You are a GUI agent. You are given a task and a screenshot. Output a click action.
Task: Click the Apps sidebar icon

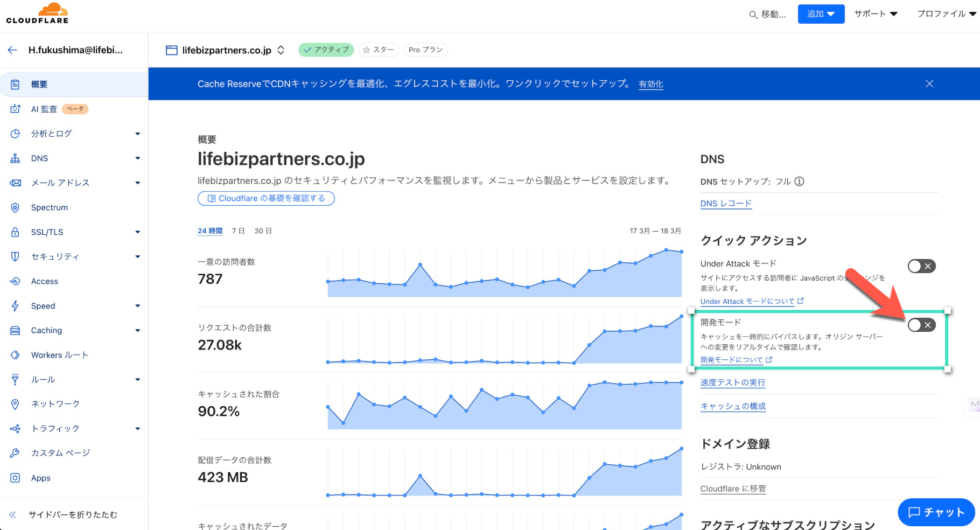click(x=15, y=478)
